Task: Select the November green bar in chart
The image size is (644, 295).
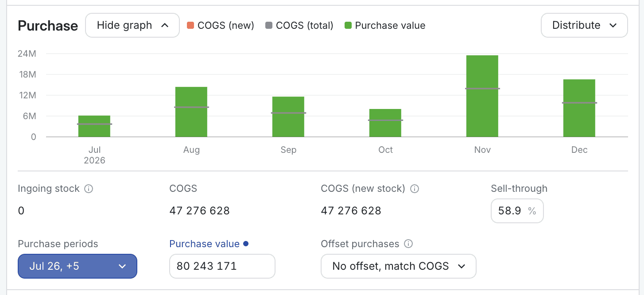Action: click(482, 96)
